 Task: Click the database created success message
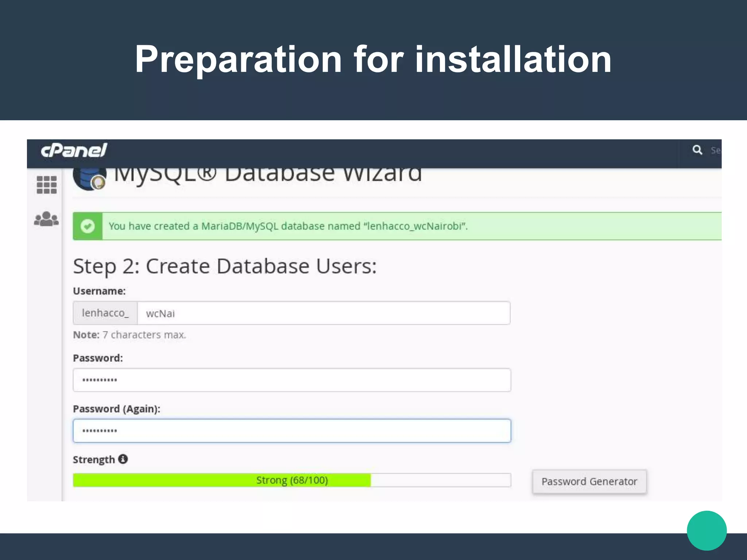pos(288,226)
